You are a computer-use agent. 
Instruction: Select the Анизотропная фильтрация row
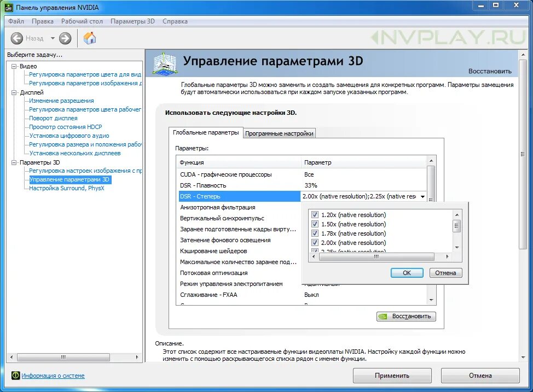(x=240, y=207)
